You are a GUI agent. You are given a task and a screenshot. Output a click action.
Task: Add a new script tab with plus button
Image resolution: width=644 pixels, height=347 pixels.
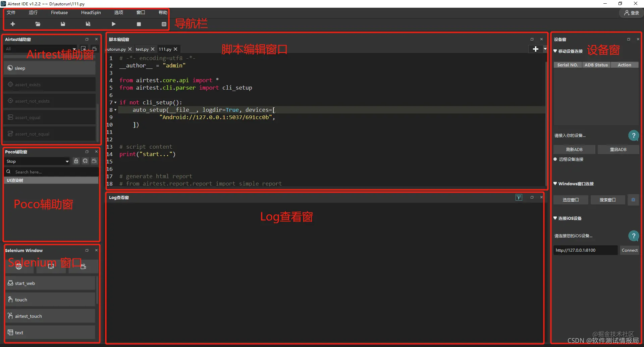[x=535, y=49]
